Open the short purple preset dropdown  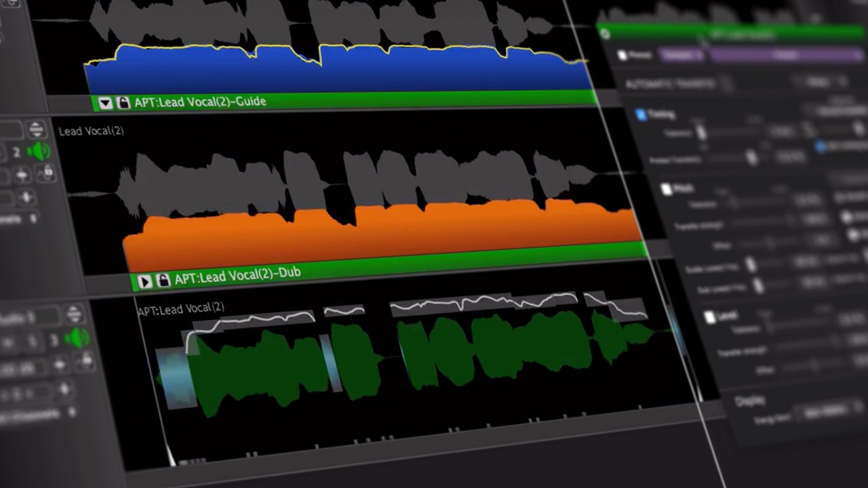click(682, 56)
